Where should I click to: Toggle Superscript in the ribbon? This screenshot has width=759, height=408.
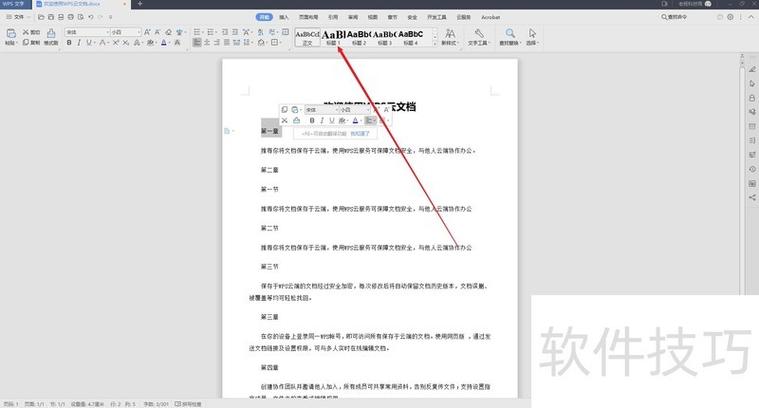tap(116, 43)
